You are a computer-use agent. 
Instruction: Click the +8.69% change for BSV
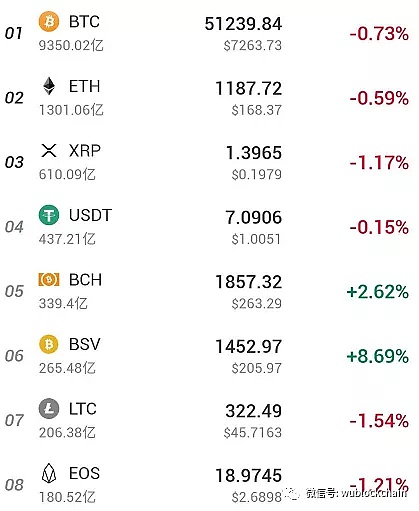[x=377, y=356]
